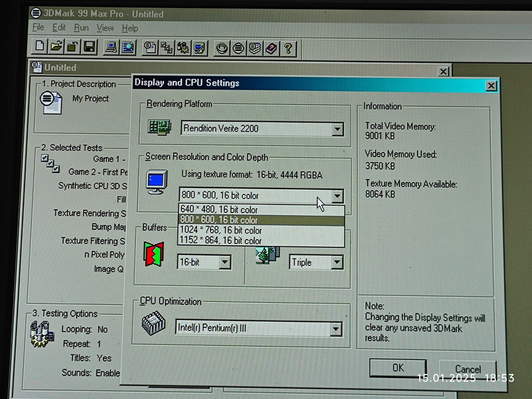Click 'Video Memory Used:' label
Screen dimensions: 532x399
(401, 154)
